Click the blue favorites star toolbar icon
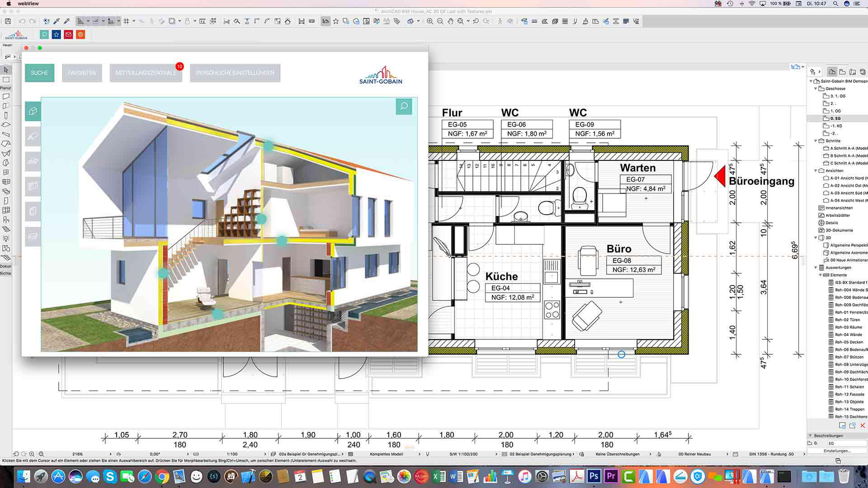This screenshot has height=488, width=868. tap(57, 34)
